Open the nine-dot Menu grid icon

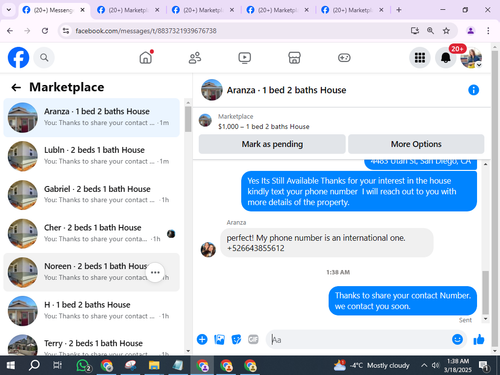pos(420,58)
